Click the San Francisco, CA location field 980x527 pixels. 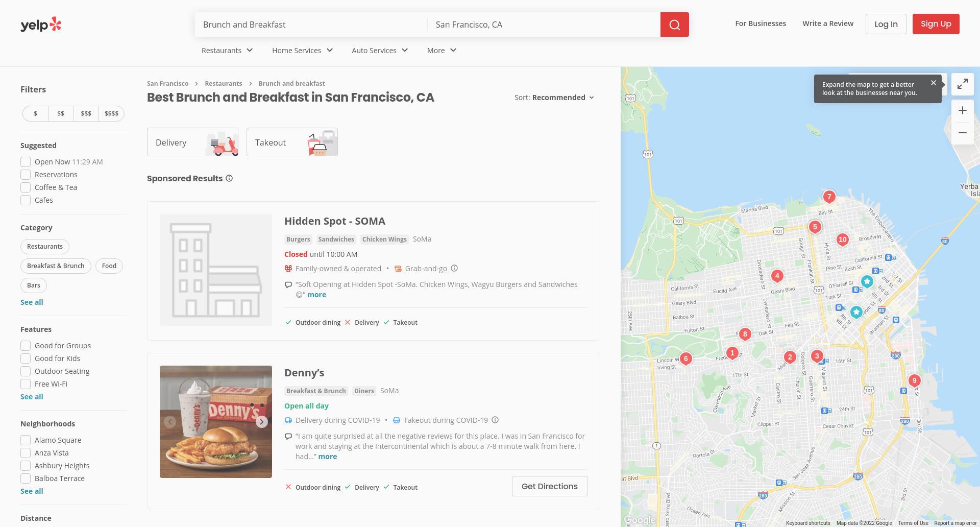click(544, 25)
